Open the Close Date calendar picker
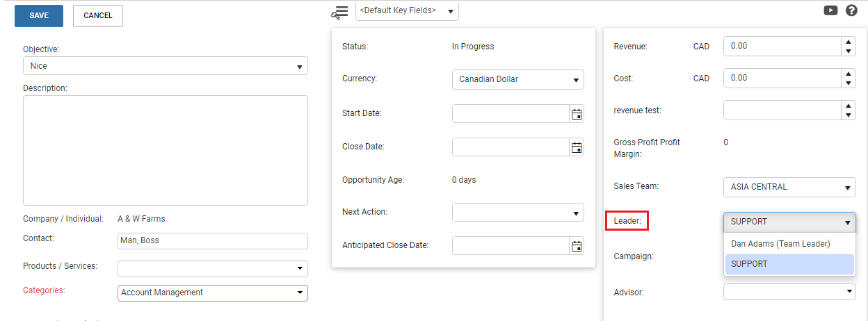Viewport: 868px width, 321px height. [x=577, y=147]
